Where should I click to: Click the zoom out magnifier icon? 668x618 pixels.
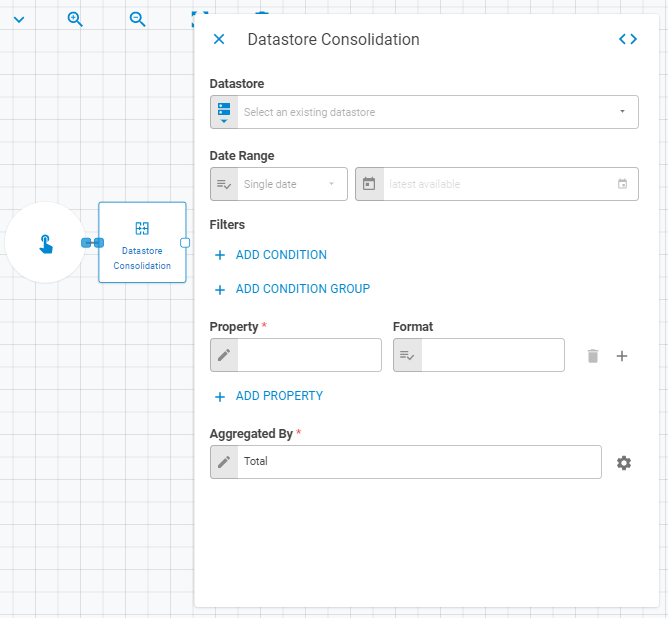tap(138, 19)
